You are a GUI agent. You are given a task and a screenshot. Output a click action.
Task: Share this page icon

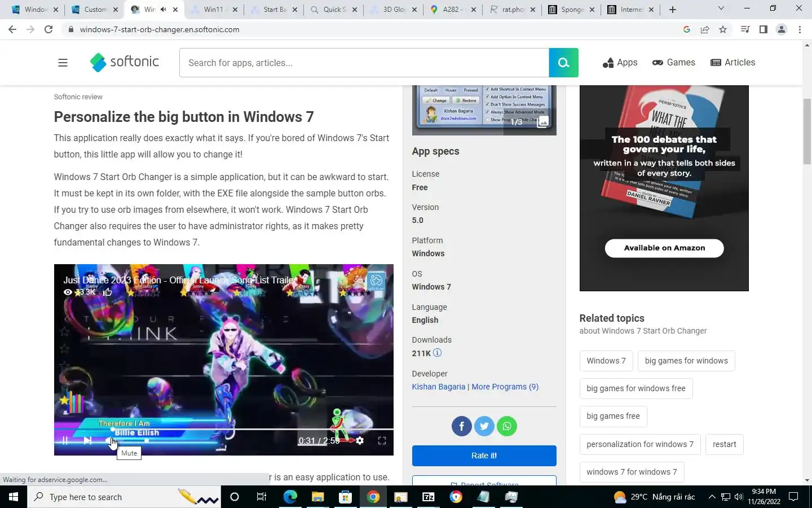tap(705, 29)
